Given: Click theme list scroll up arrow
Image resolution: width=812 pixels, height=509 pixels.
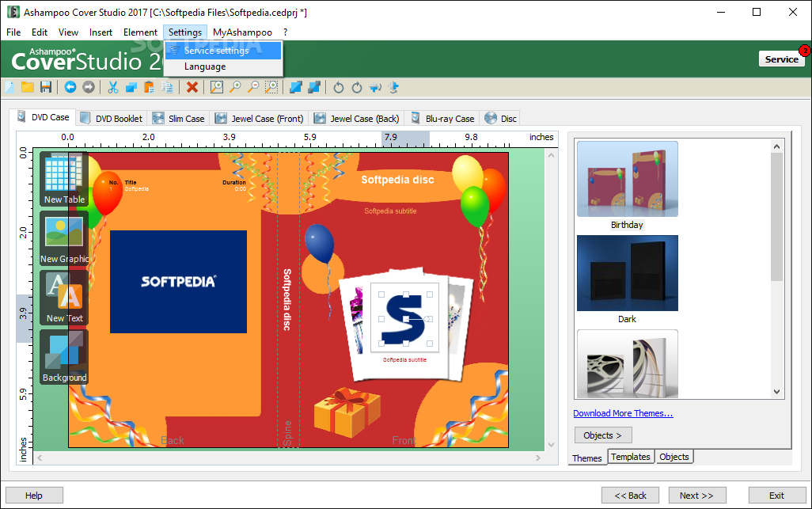Looking at the screenshot, I should (776, 147).
